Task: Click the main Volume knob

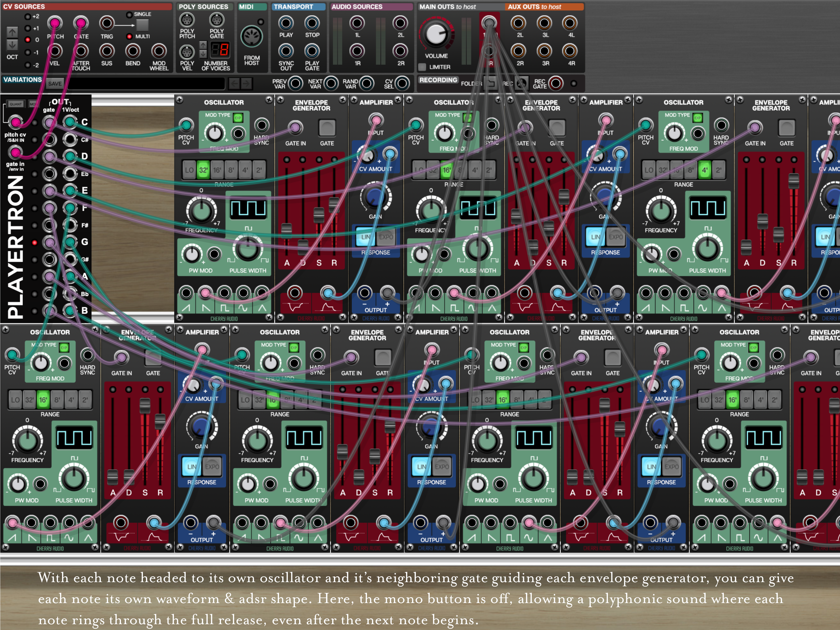Action: click(x=436, y=35)
